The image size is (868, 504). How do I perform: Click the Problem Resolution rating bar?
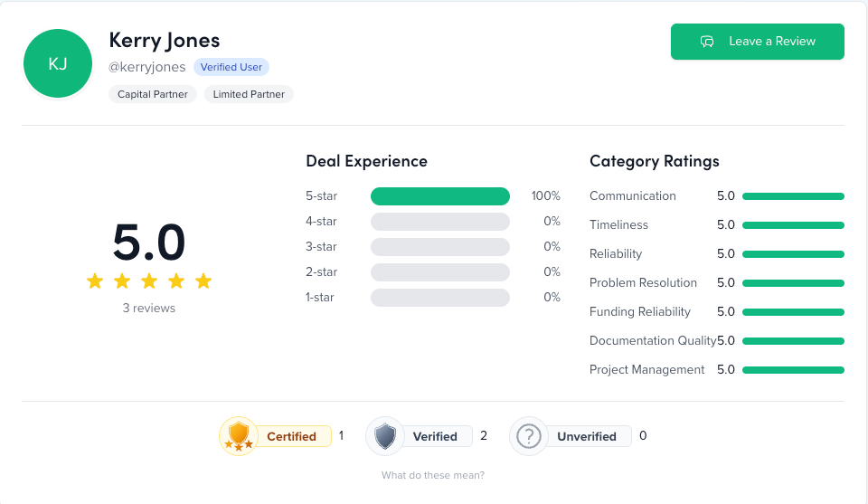tap(793, 283)
